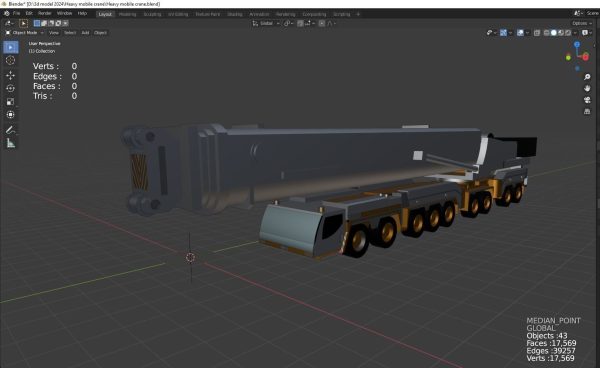Set selection mode to Subtract icon

pos(51,23)
